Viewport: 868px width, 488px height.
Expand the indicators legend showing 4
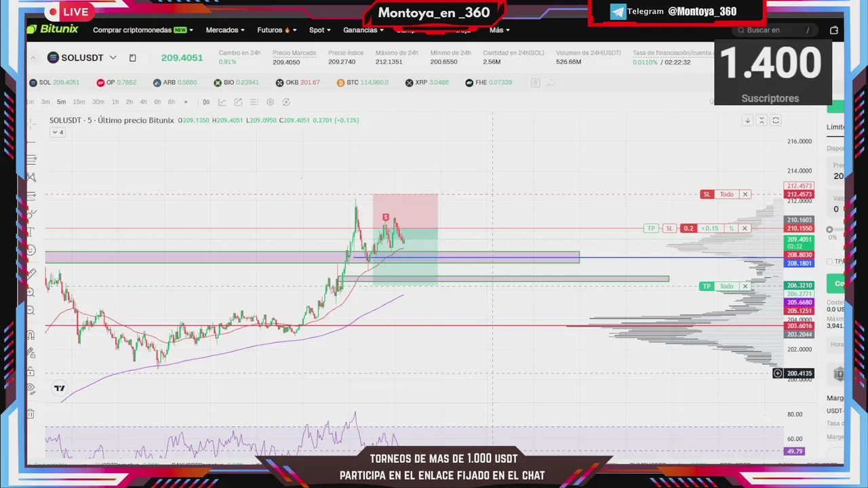57,132
